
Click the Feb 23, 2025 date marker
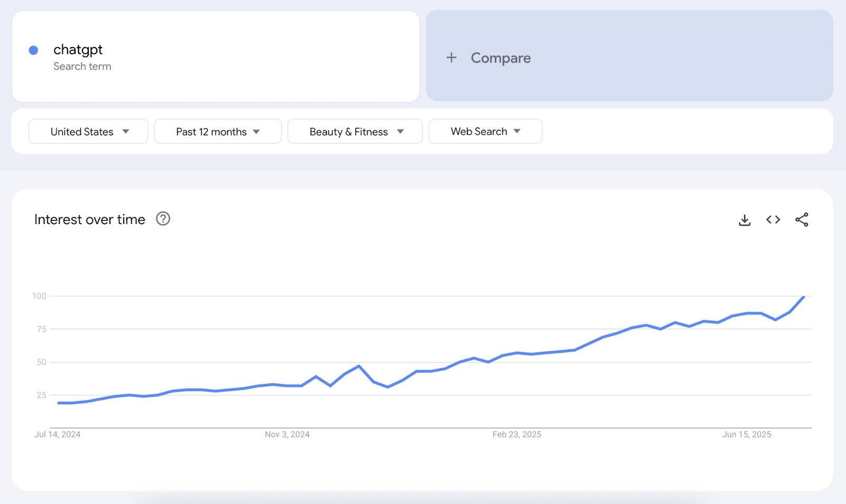point(517,434)
